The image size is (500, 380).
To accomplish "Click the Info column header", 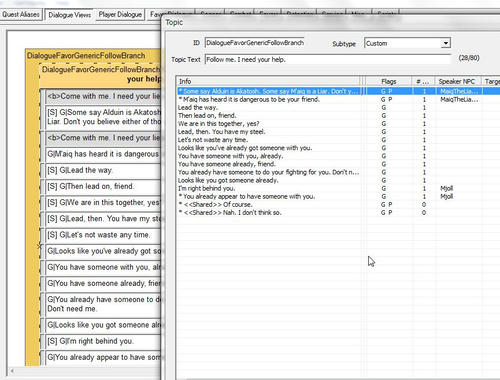I will [x=268, y=81].
